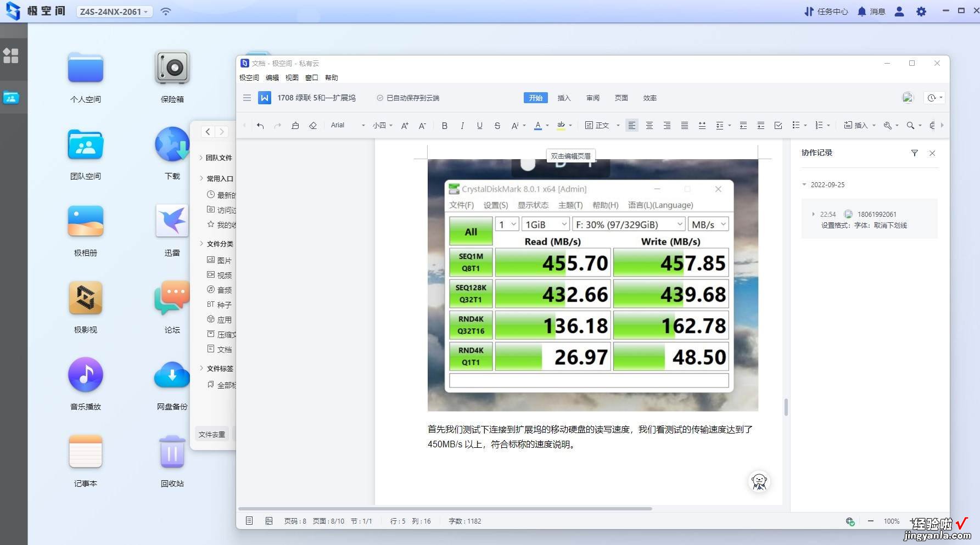
Task: Open the 团队空间 desktop icon
Action: (86, 145)
